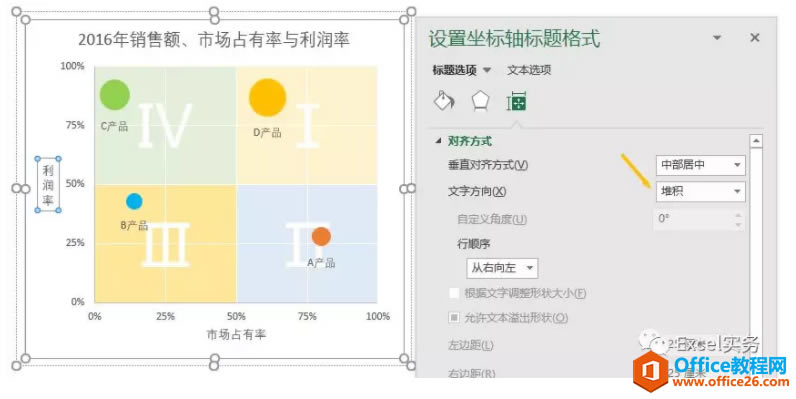Select the vertical 利润率 axis title
796x399 pixels.
(x=48, y=185)
